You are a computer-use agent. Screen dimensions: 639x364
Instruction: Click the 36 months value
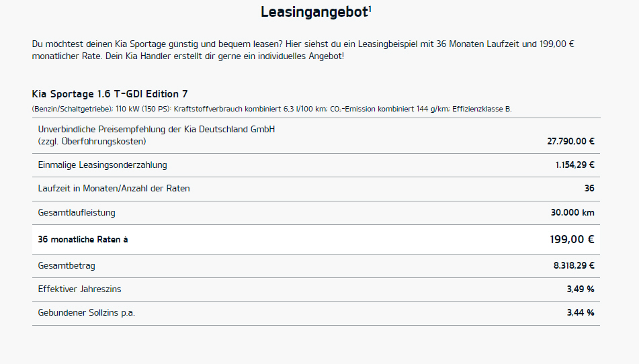coord(589,188)
